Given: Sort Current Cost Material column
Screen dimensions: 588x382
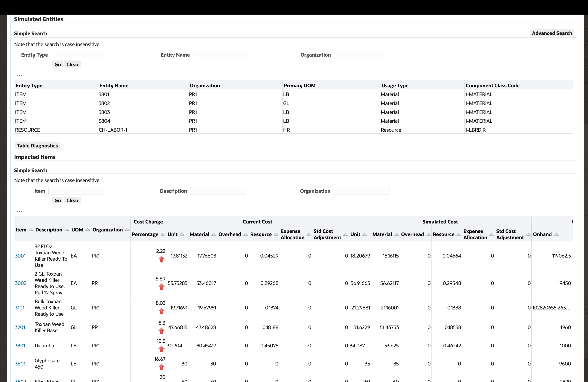Looking at the screenshot, I should click(214, 235).
